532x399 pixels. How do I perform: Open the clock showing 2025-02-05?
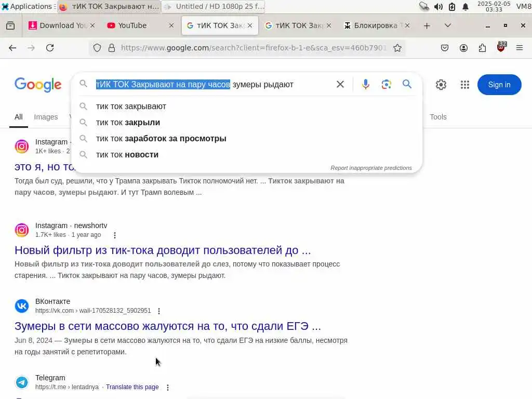coord(494,6)
